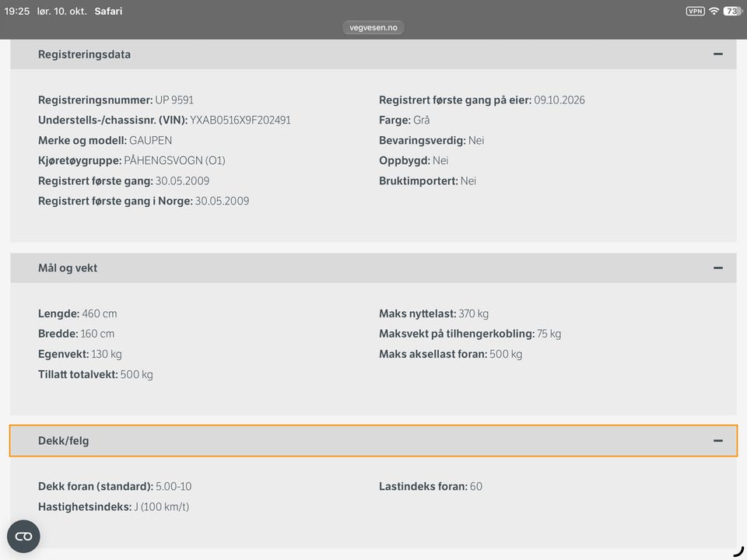Tap the Mål og vekt section header
Viewport: 747px width, 560px height.
(373, 268)
